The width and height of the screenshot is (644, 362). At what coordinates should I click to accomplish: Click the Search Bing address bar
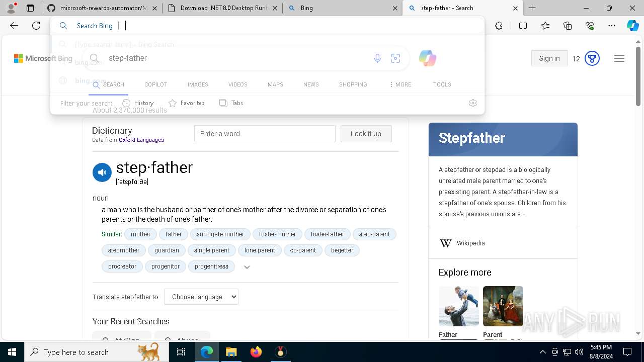point(267,26)
